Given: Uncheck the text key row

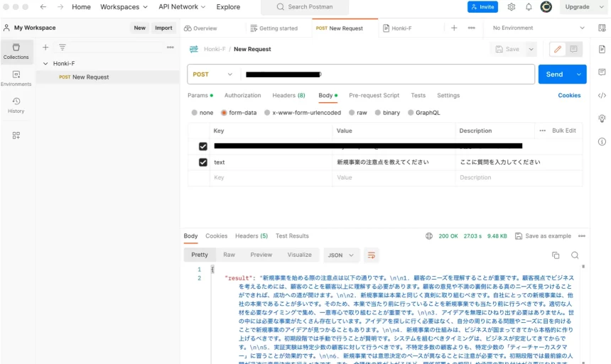Looking at the screenshot, I should 203,162.
